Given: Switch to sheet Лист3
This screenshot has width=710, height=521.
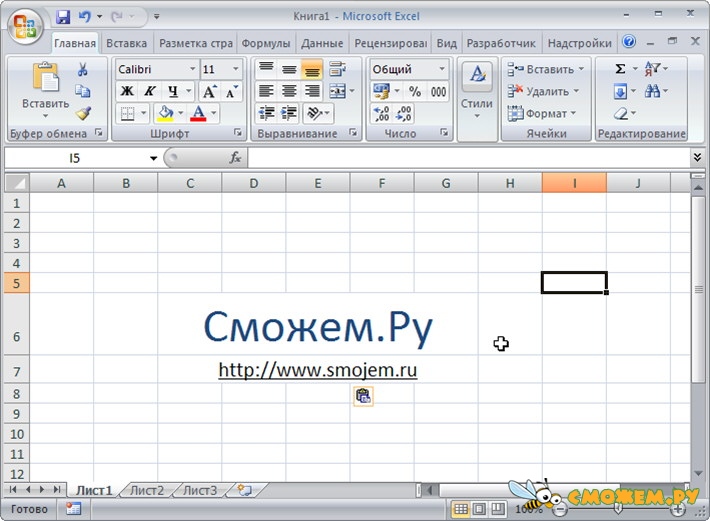Looking at the screenshot, I should pos(200,491).
